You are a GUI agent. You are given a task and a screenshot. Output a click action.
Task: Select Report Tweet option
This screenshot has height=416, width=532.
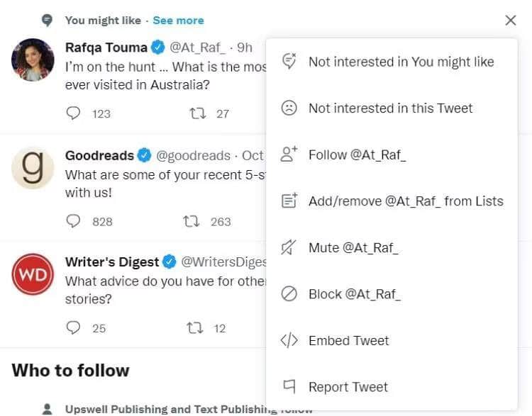[348, 387]
